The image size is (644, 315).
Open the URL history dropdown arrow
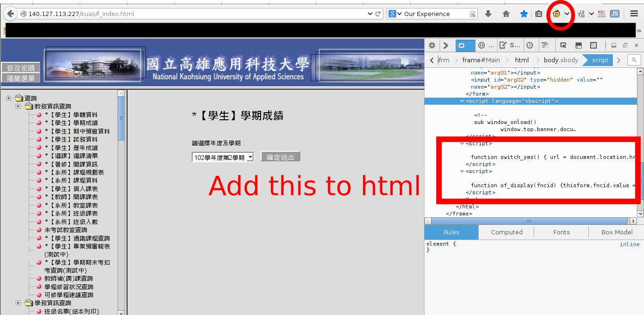(x=370, y=14)
